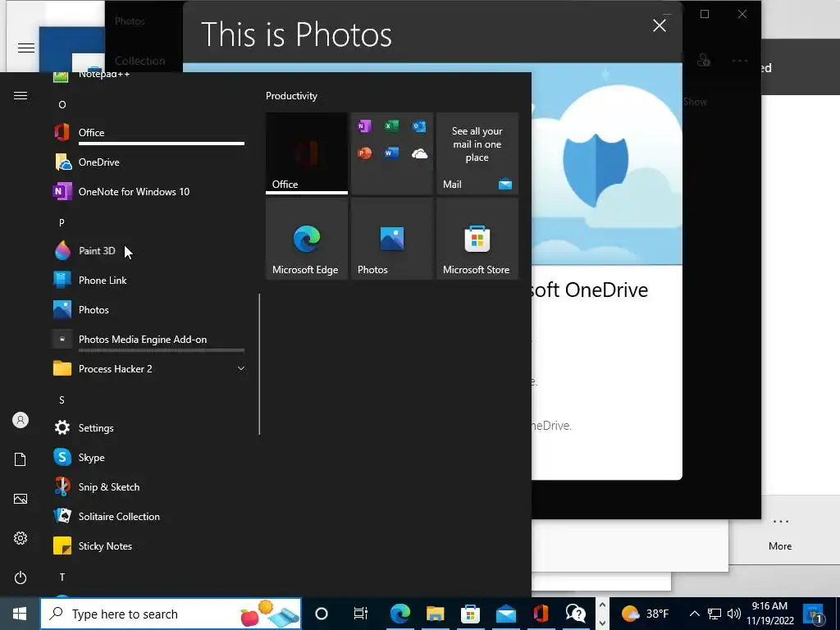The width and height of the screenshot is (840, 630).
Task: Show hidden system tray icons
Action: [x=694, y=614]
